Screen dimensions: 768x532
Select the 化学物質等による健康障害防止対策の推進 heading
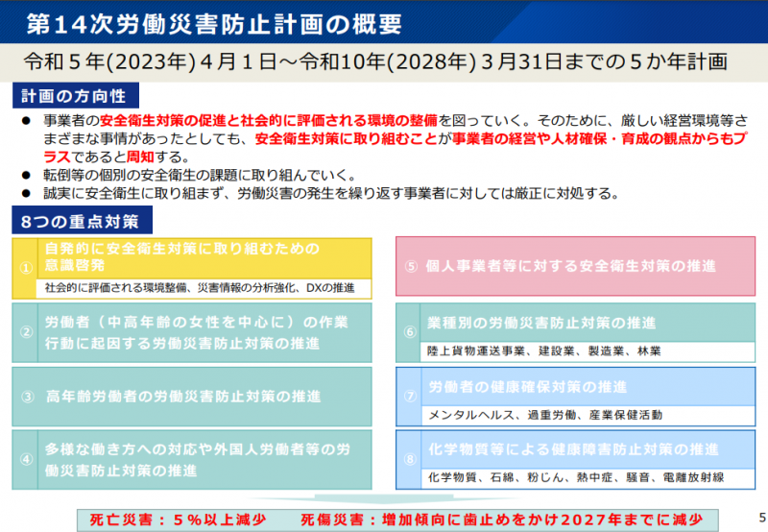[573, 448]
